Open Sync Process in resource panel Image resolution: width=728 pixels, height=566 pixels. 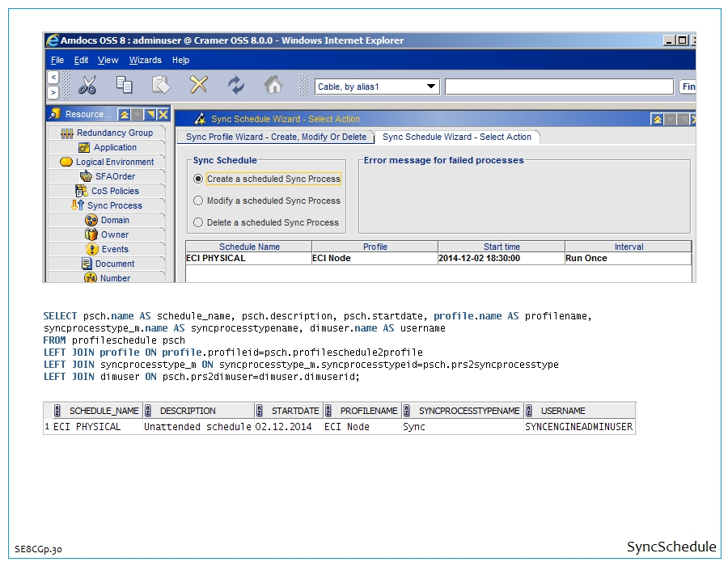tap(114, 205)
